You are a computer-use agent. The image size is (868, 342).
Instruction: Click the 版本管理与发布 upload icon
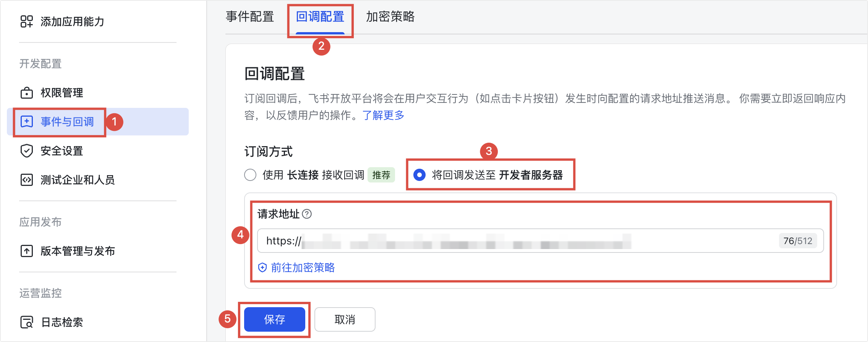point(27,251)
